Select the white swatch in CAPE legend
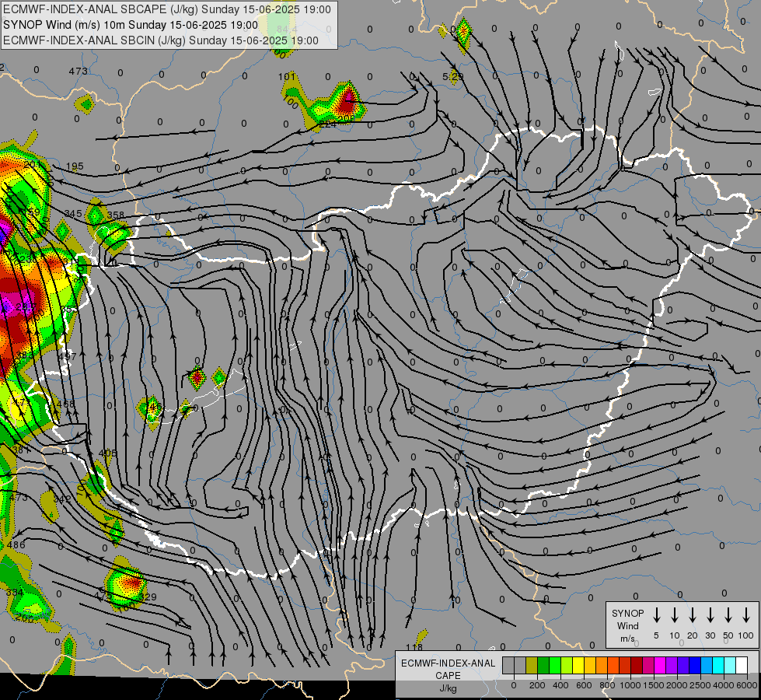 pyautogui.click(x=742, y=665)
